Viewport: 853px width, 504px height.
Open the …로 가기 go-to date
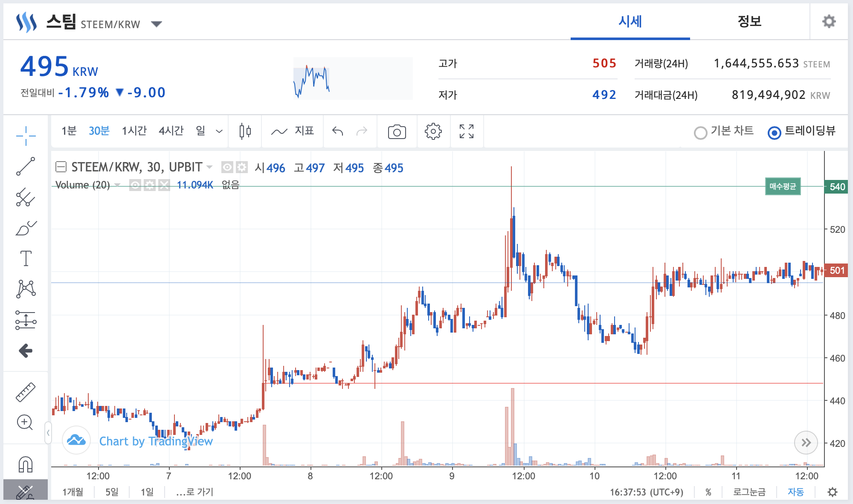point(194,492)
